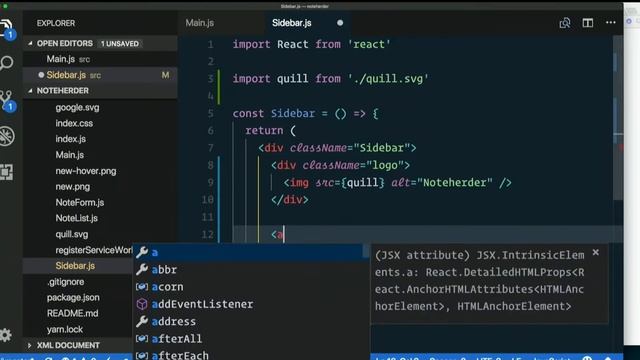Click './quill.svg' import string
This screenshot has width=640, height=360.
pyautogui.click(x=388, y=78)
